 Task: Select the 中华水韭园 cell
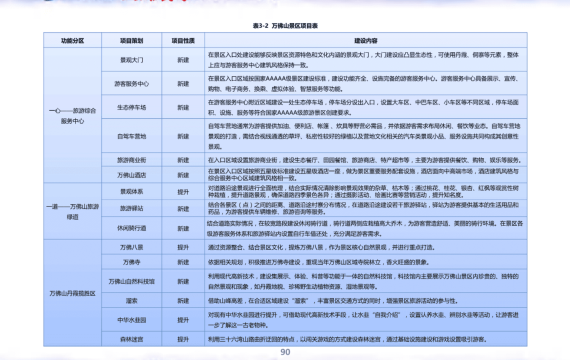click(132, 320)
